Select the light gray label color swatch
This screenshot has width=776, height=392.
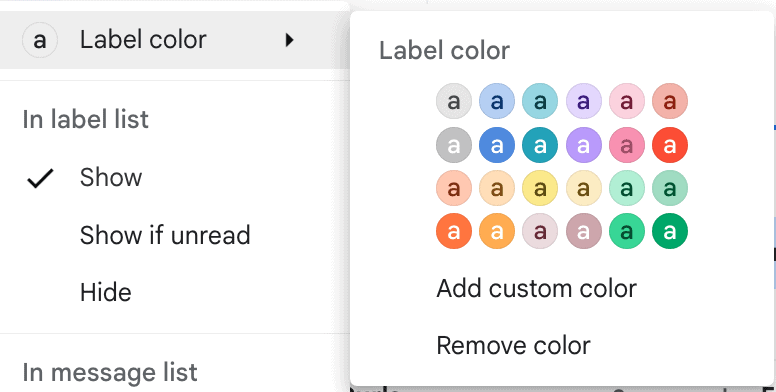[x=453, y=101]
